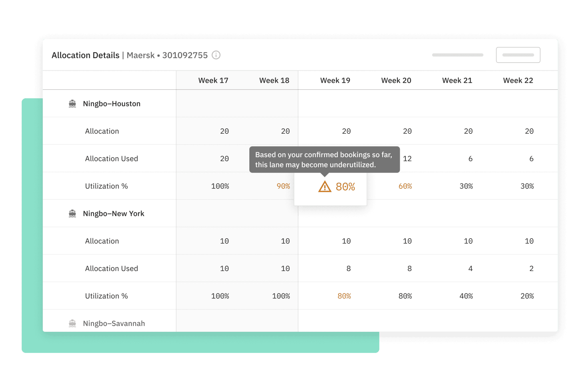The width and height of the screenshot is (579, 392).
Task: Click Houston Allocation 20 in Week 17
Action: tap(224, 131)
